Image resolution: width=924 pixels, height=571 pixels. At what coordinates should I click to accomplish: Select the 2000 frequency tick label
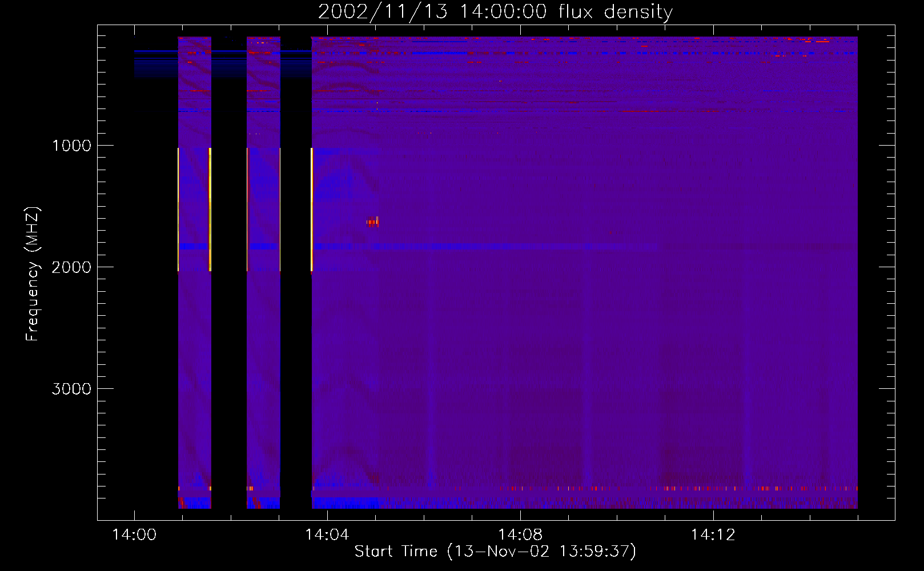[x=71, y=267]
